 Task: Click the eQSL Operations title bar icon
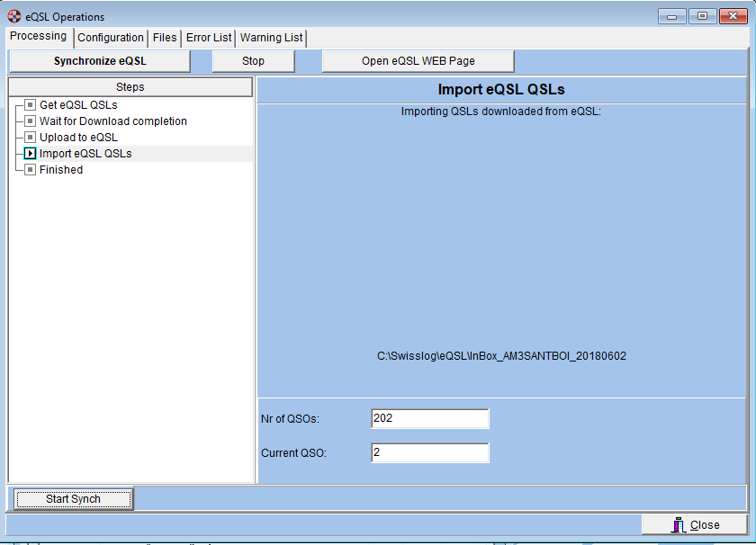coord(14,16)
